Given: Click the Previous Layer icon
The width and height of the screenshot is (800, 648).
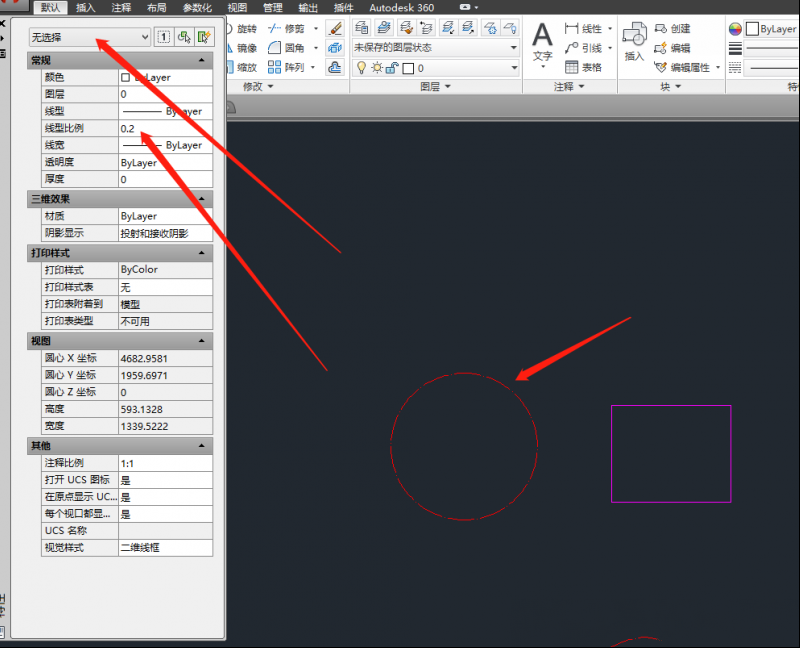Looking at the screenshot, I should 426,27.
